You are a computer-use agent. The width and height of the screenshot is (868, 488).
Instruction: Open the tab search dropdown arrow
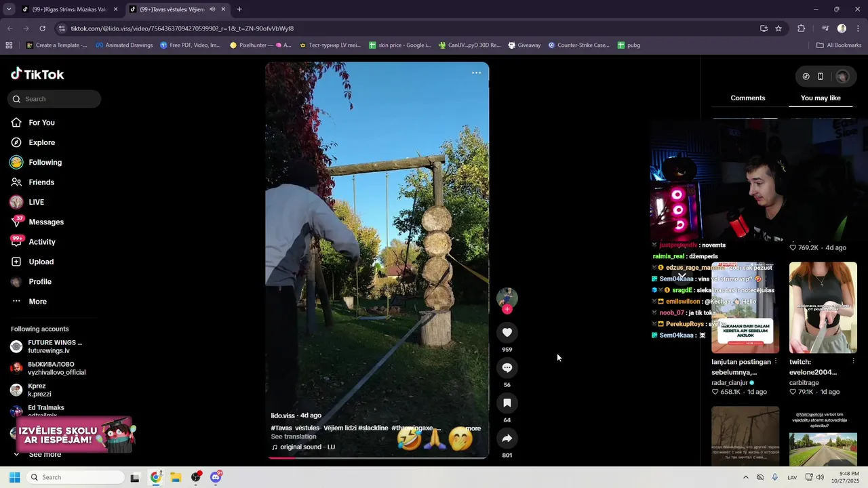click(9, 9)
